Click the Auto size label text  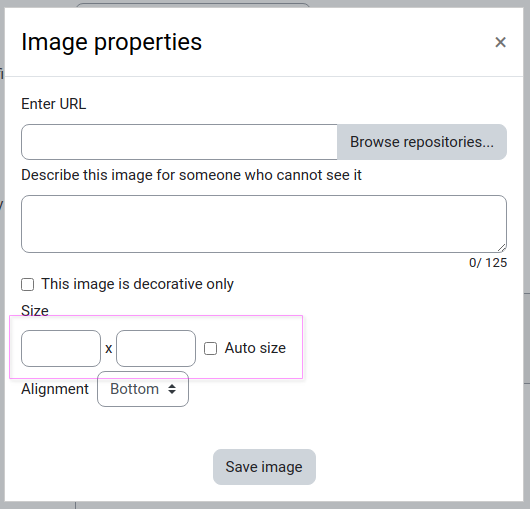pos(255,348)
